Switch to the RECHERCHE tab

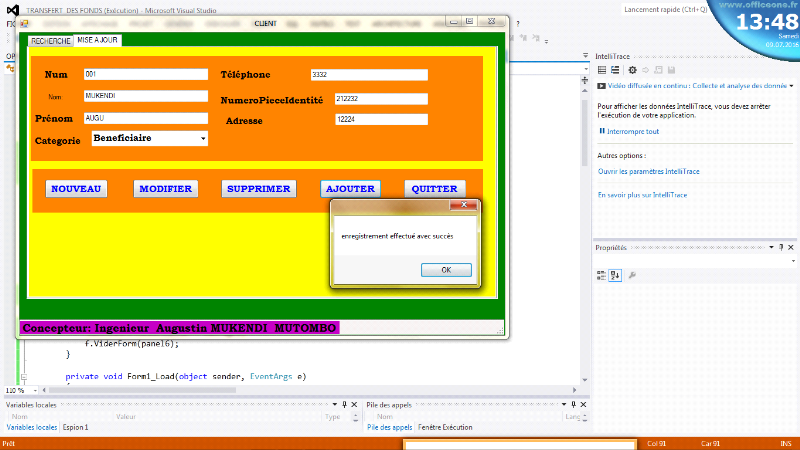[49, 41]
